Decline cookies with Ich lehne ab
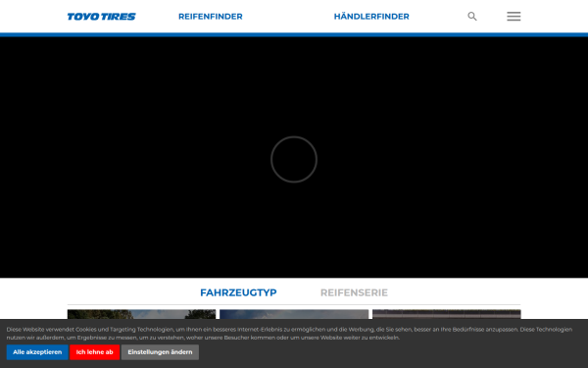 coord(94,352)
